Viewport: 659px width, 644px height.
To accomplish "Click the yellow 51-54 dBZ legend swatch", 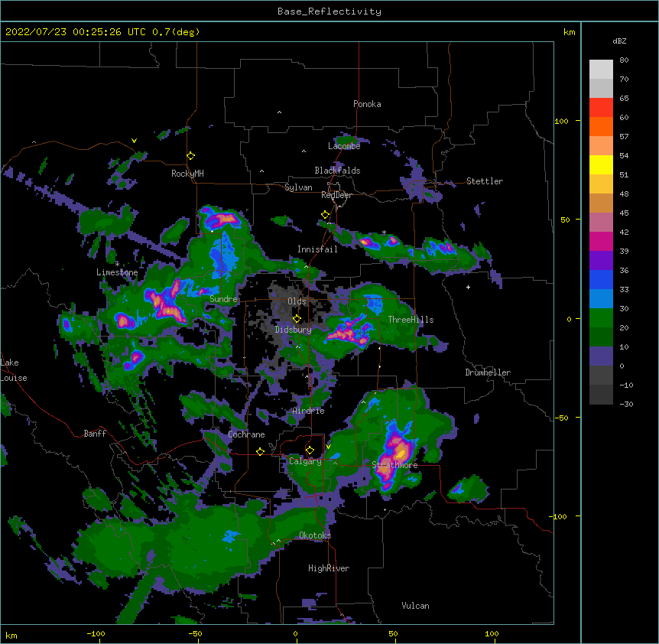I will tap(601, 164).
